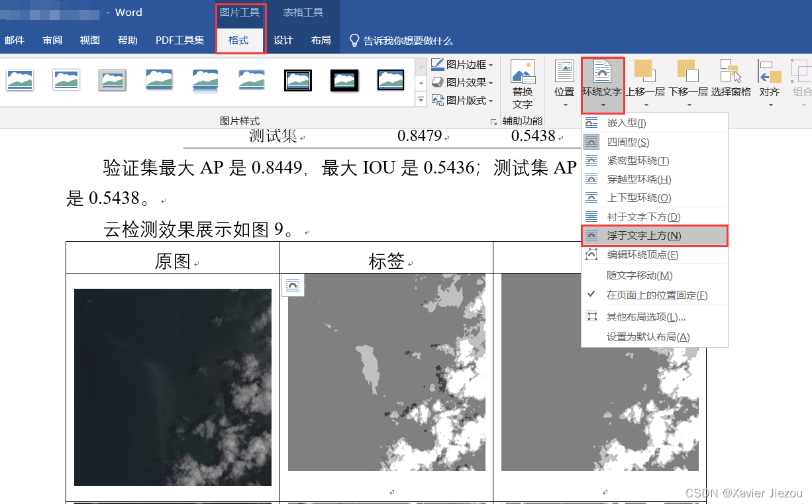Click the 0.8479 table cell
812x504 pixels.
[420, 136]
